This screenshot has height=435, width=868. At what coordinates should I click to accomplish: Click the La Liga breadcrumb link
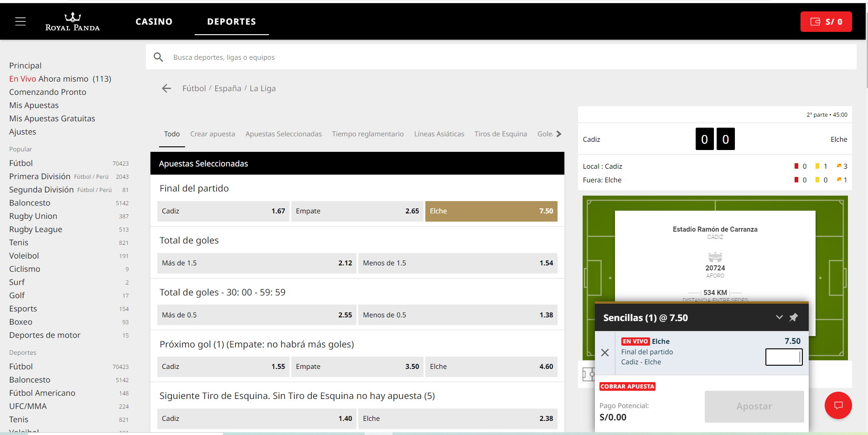point(263,88)
